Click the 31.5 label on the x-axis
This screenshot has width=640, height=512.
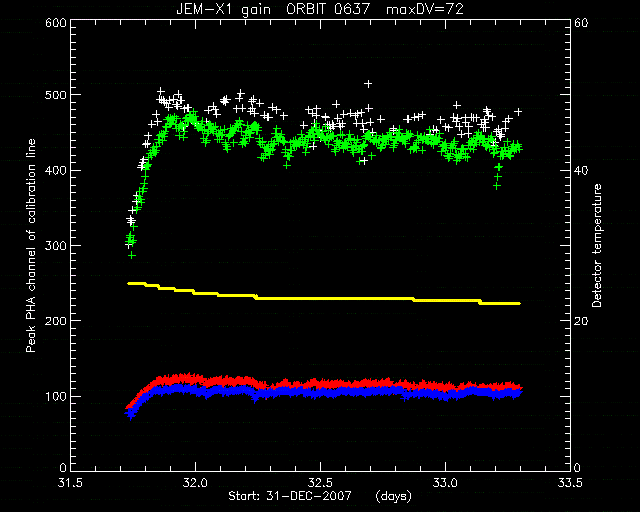coord(70,483)
